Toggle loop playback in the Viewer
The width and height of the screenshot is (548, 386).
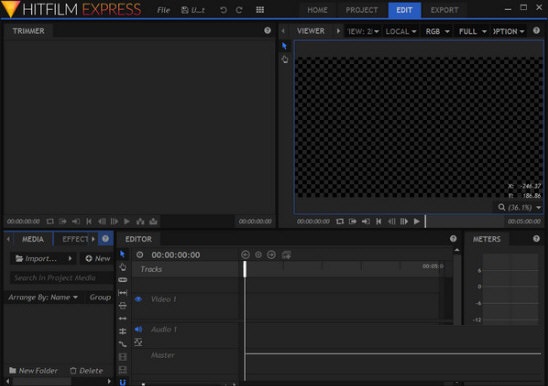340,221
